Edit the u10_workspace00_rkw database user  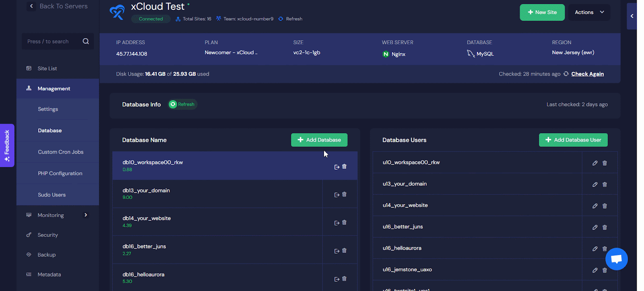595,163
